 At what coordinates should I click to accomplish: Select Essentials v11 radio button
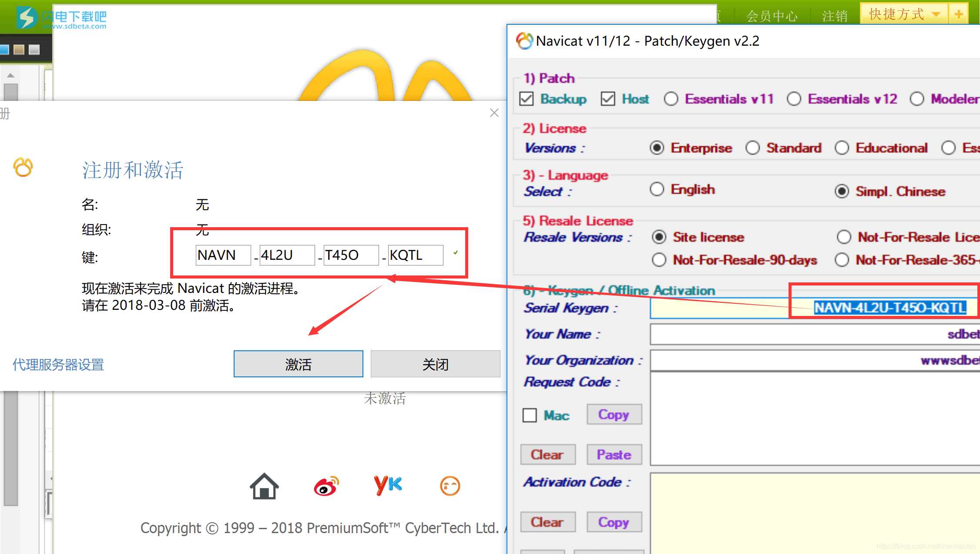click(x=671, y=99)
